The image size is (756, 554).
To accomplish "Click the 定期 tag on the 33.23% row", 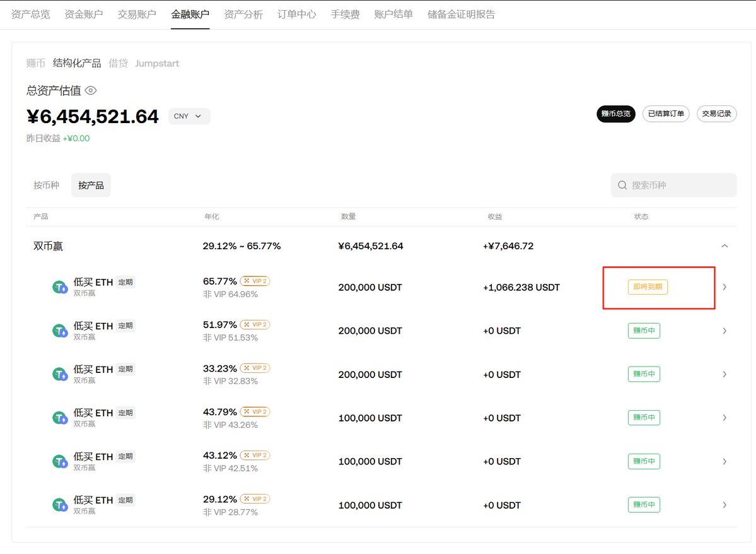I will pyautogui.click(x=125, y=369).
